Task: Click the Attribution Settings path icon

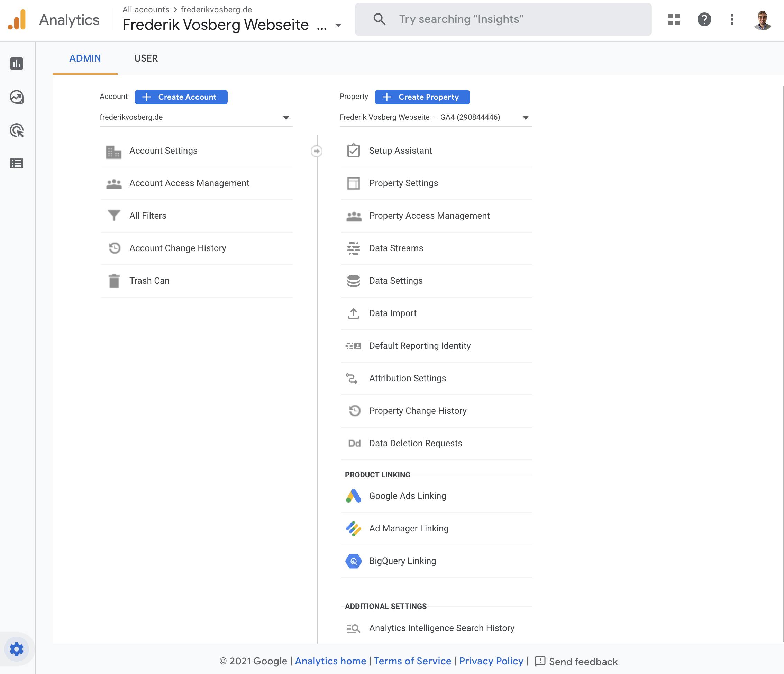Action: (x=352, y=379)
